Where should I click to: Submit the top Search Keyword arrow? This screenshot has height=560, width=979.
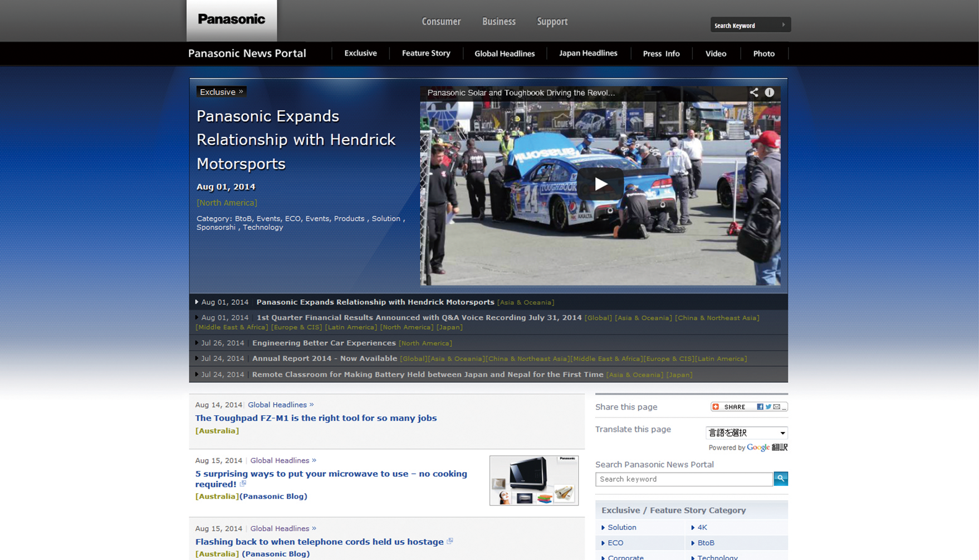[x=783, y=25]
